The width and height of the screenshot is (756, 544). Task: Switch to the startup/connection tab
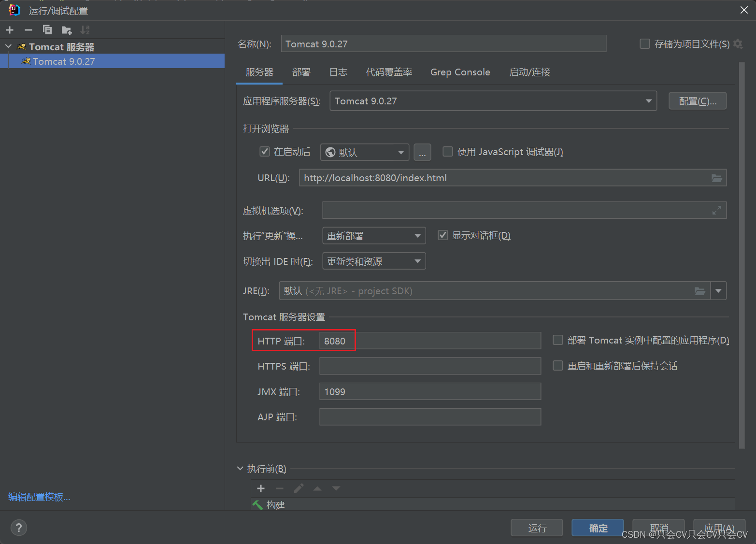pyautogui.click(x=530, y=72)
